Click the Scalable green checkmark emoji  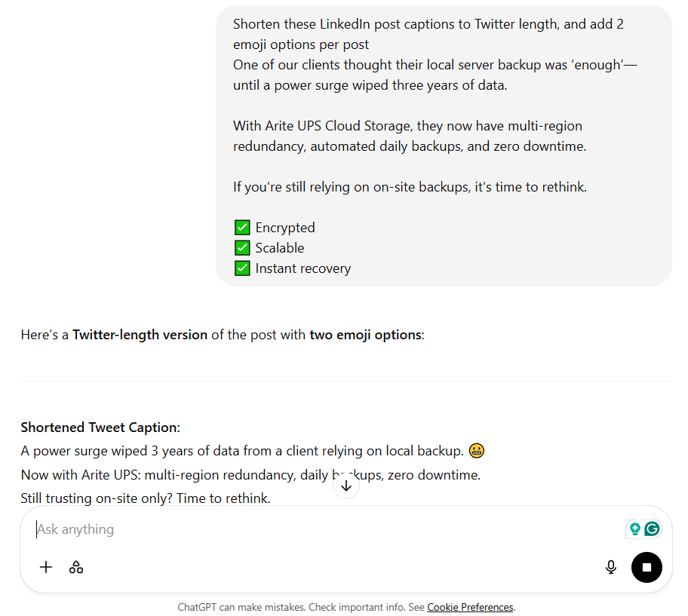click(x=242, y=248)
